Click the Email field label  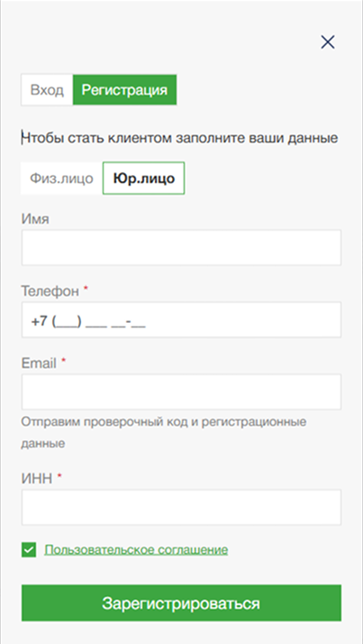(x=39, y=363)
